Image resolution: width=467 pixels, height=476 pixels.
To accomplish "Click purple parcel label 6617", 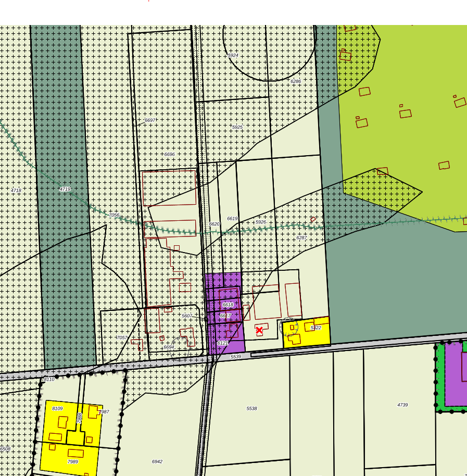I will 225,316.
